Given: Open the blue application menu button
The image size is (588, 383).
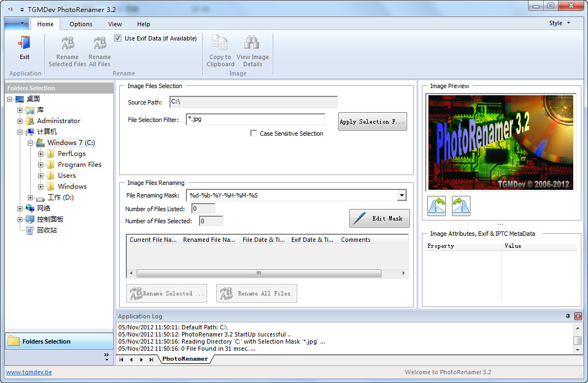Looking at the screenshot, I should [x=16, y=24].
